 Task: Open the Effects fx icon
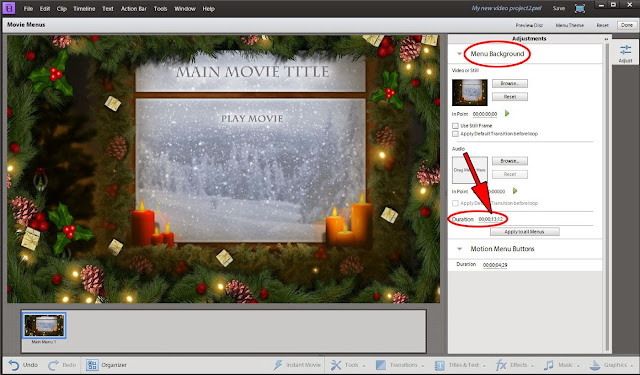click(x=501, y=365)
